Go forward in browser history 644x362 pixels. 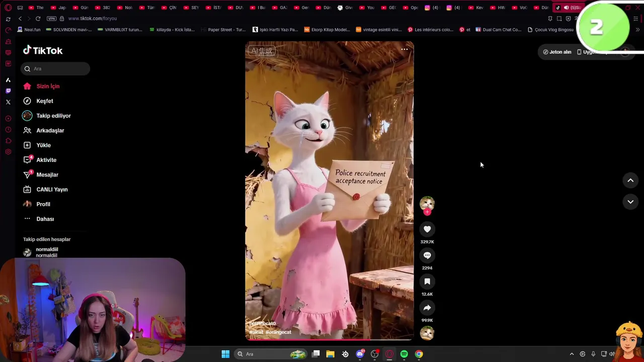pyautogui.click(x=28, y=19)
